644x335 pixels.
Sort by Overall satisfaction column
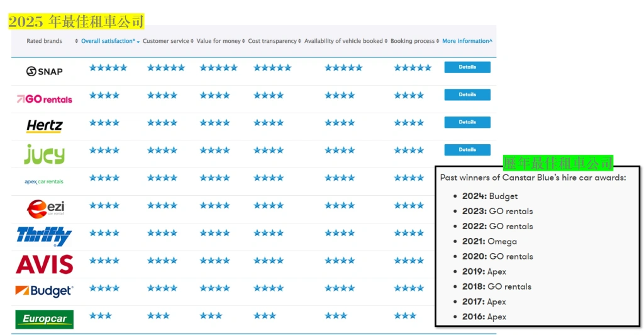tap(110, 41)
